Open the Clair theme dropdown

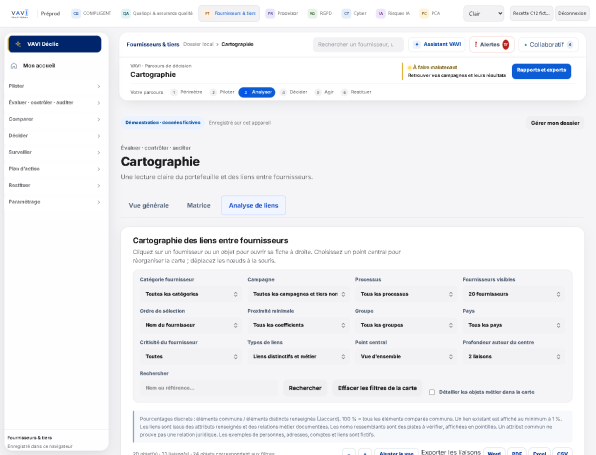click(x=483, y=14)
